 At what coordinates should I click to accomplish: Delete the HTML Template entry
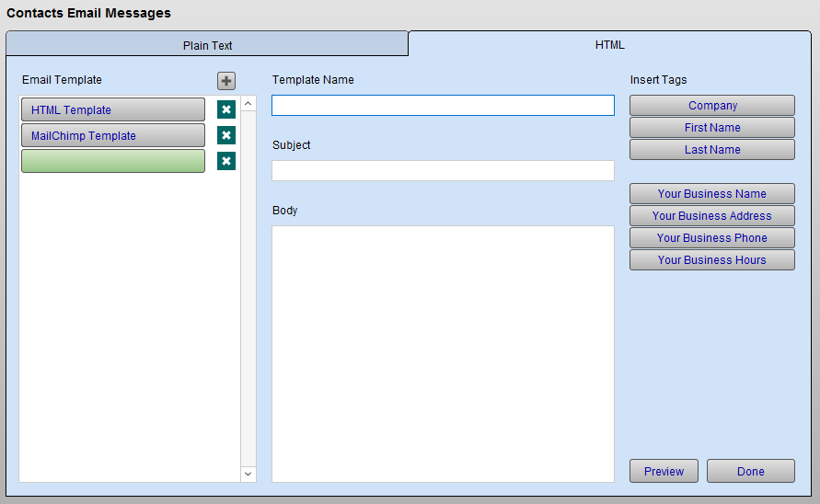226,110
